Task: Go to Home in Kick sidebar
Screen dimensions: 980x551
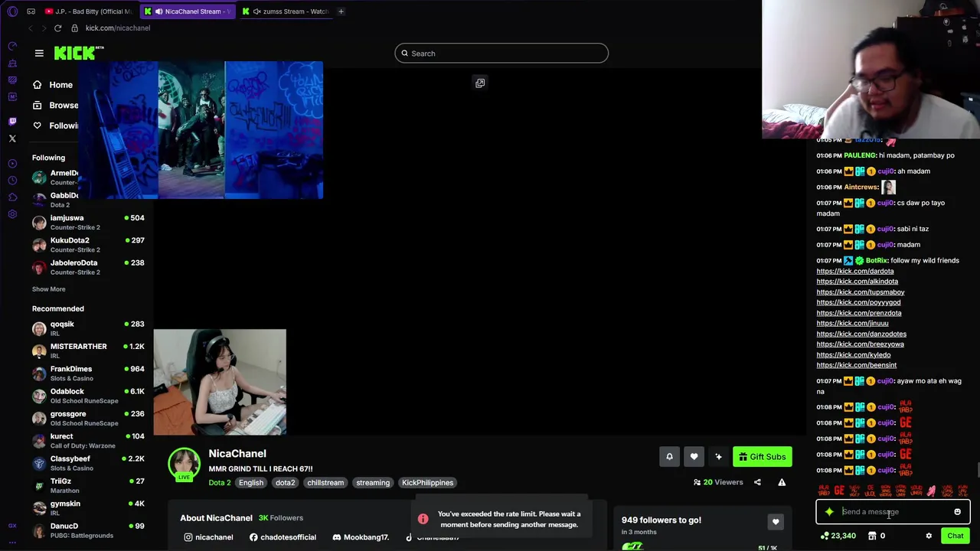Action: 53,85
